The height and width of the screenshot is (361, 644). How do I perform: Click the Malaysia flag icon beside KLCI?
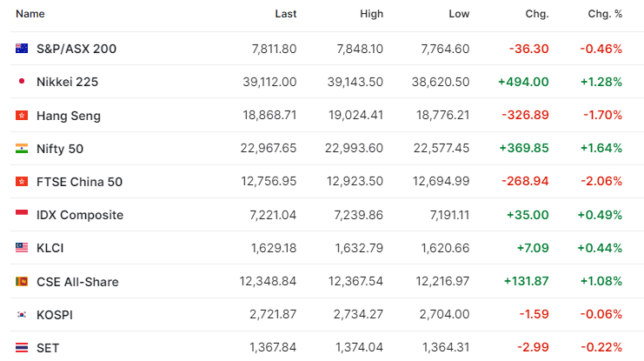click(x=22, y=248)
